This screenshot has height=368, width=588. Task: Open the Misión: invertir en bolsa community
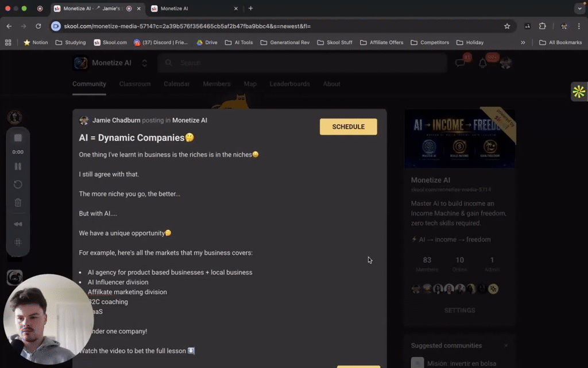tap(461, 363)
